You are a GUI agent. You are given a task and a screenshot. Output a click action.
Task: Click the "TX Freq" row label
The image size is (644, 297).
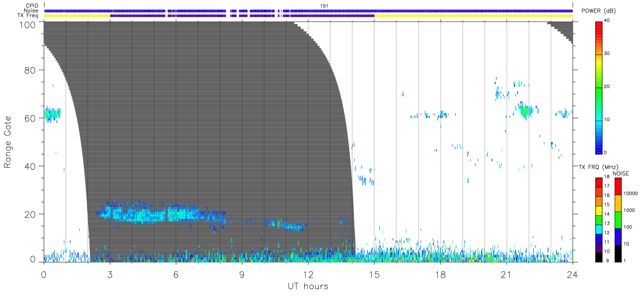pos(28,16)
